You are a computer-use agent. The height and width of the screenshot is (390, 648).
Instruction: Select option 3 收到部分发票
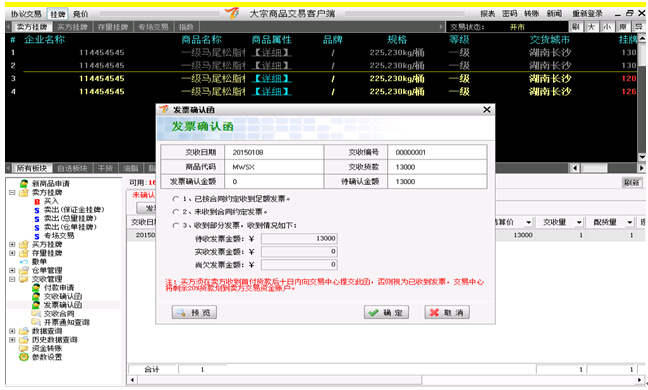point(176,226)
